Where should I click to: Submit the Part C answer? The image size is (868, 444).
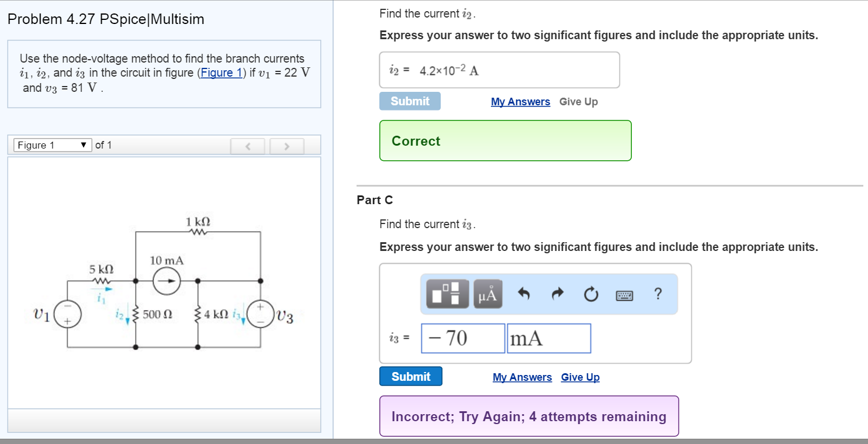click(x=410, y=376)
